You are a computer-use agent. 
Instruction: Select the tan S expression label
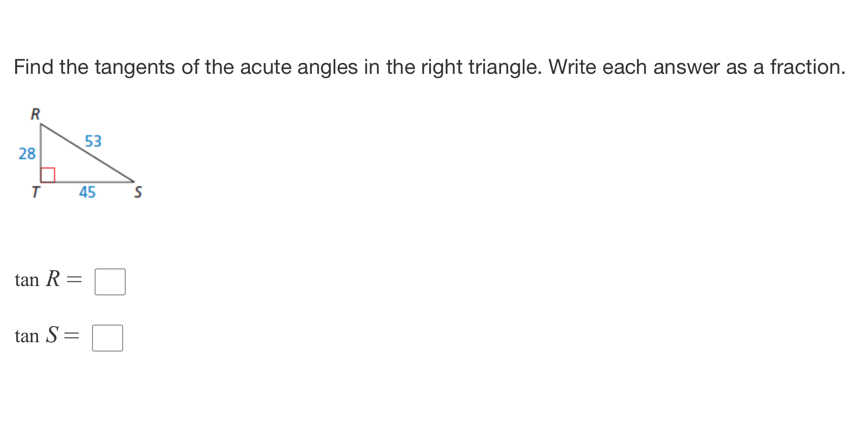click(36, 336)
